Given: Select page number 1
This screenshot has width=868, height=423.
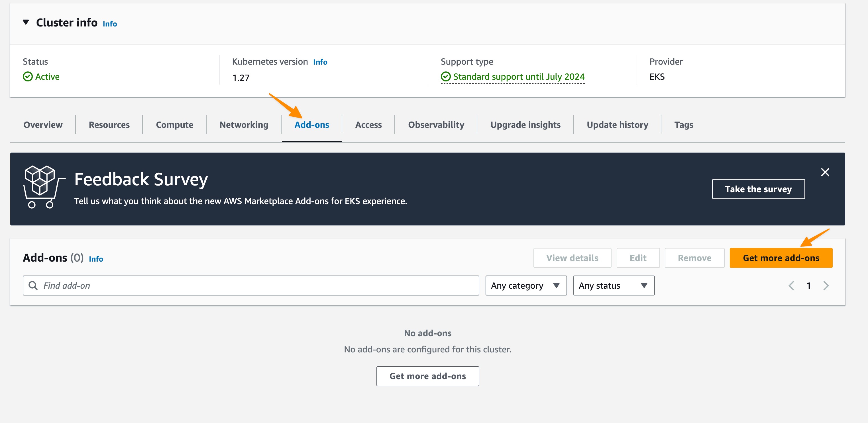Looking at the screenshot, I should pyautogui.click(x=808, y=286).
